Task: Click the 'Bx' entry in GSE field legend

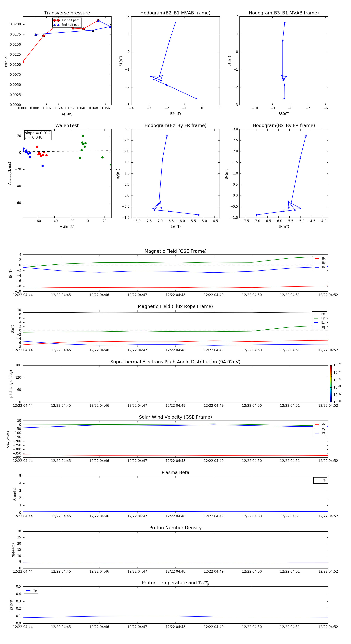Action: click(320, 259)
